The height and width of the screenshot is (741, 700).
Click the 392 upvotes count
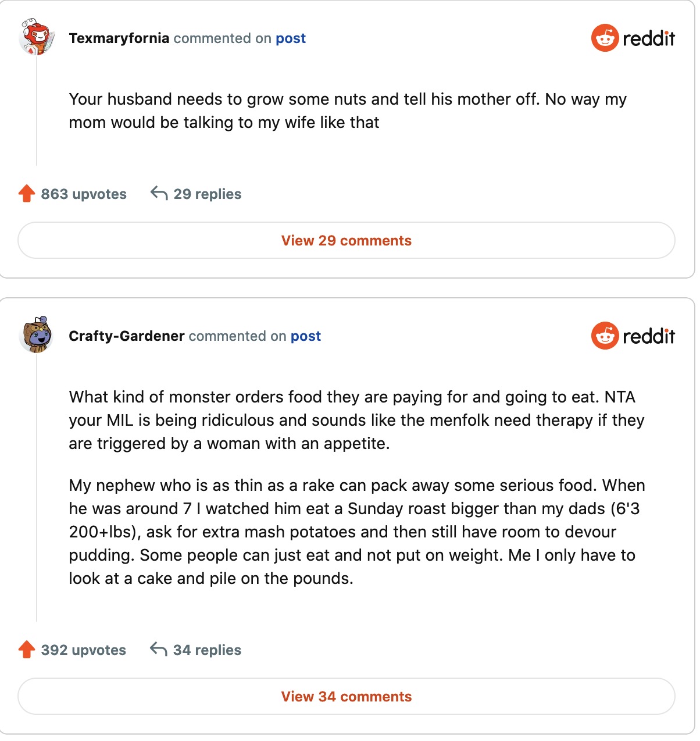click(84, 650)
